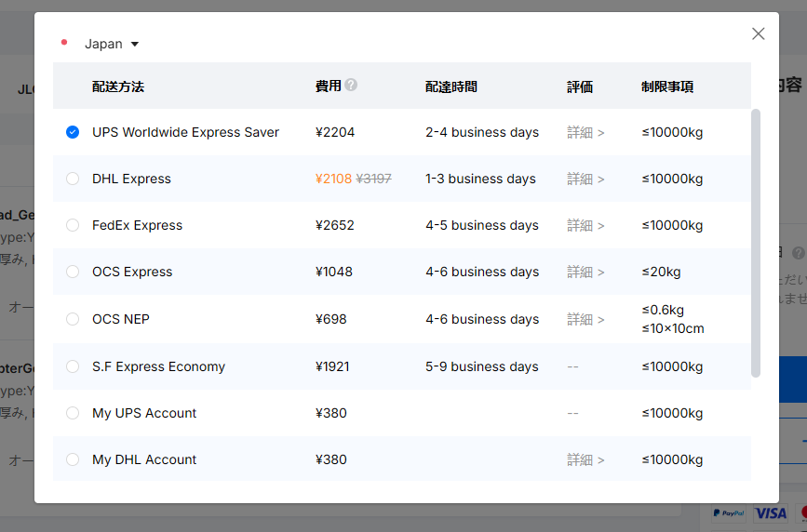Select OCS Express radio button

[x=73, y=272]
